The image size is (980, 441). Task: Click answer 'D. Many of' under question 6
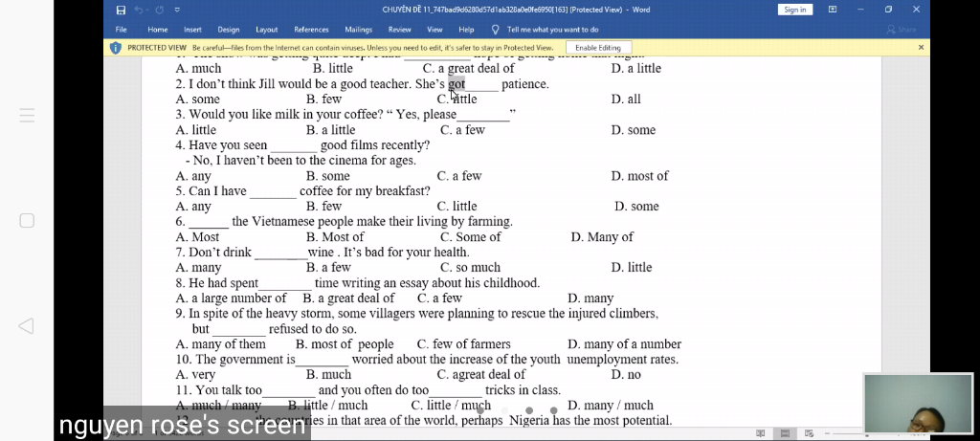(602, 236)
